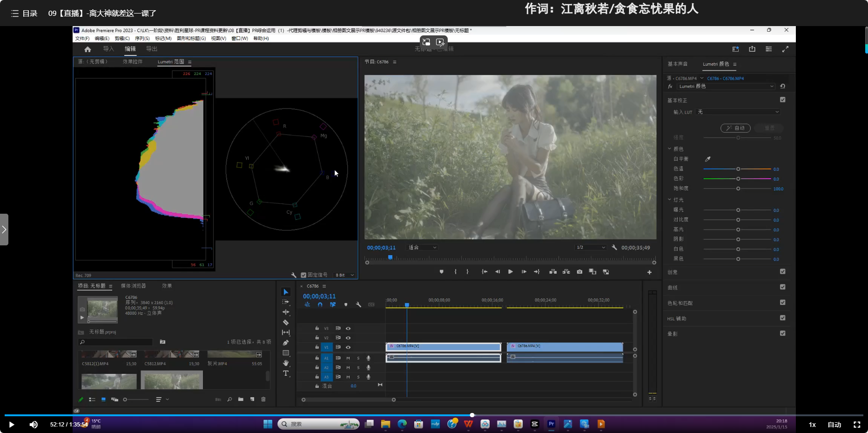Toggle the V1 track eye visibility
This screenshot has height=433, width=868.
click(348, 347)
